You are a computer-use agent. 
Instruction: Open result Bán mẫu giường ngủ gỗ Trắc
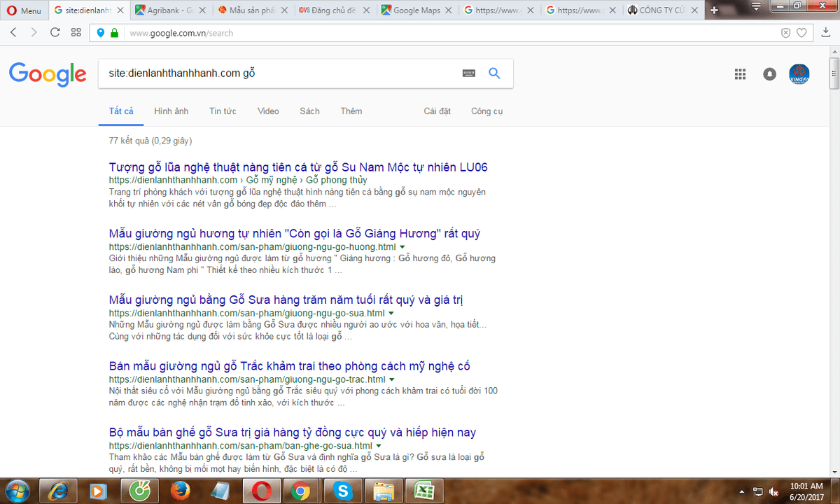290,366
